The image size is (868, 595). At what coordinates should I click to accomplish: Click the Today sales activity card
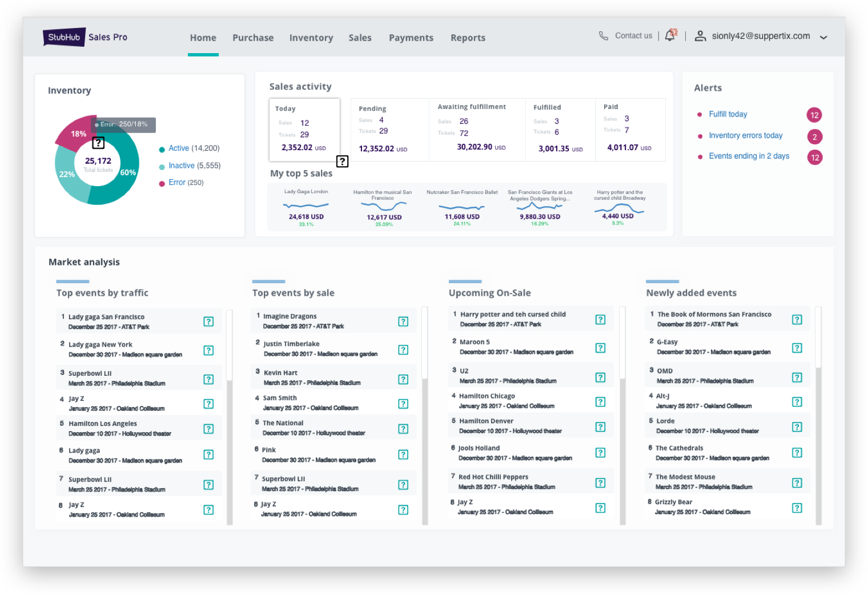click(304, 130)
